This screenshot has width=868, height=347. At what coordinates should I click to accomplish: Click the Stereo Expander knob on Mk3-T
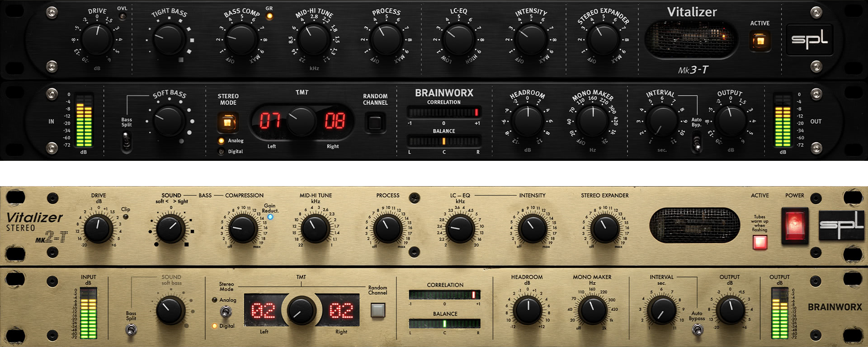(x=603, y=39)
